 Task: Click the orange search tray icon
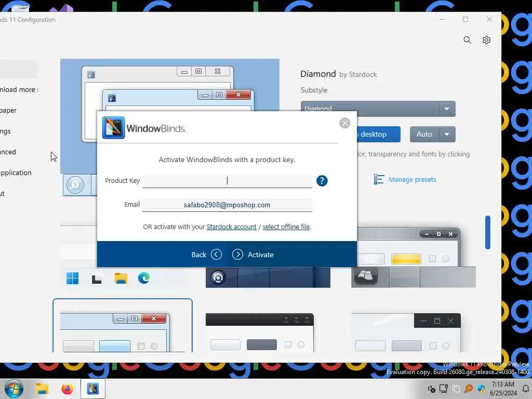click(469, 389)
